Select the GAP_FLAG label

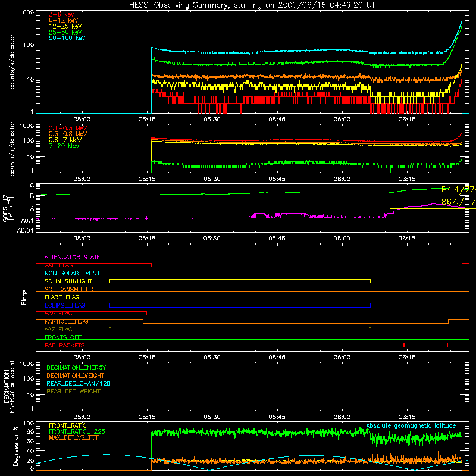(x=58, y=265)
